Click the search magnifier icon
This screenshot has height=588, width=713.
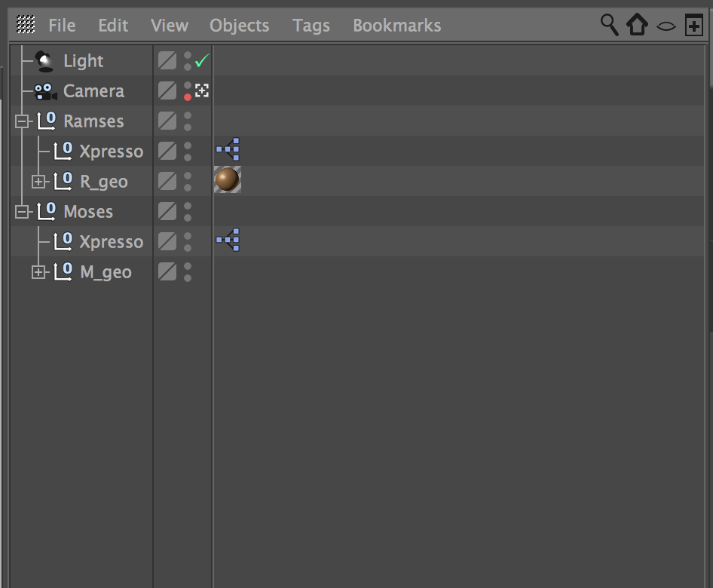pos(609,24)
